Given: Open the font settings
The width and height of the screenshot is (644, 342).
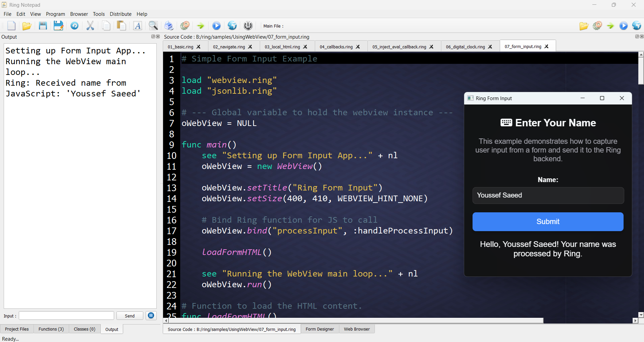Looking at the screenshot, I should coord(137,26).
